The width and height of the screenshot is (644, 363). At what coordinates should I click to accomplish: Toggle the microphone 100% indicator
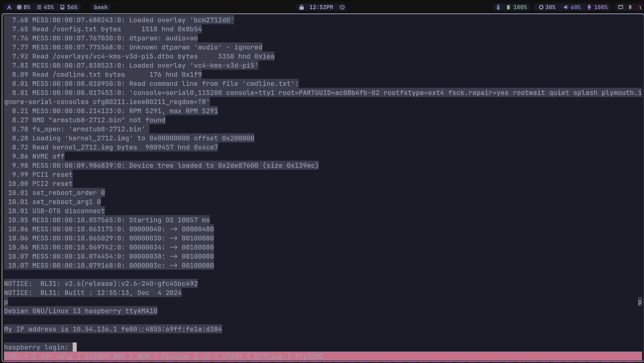[x=598, y=7]
